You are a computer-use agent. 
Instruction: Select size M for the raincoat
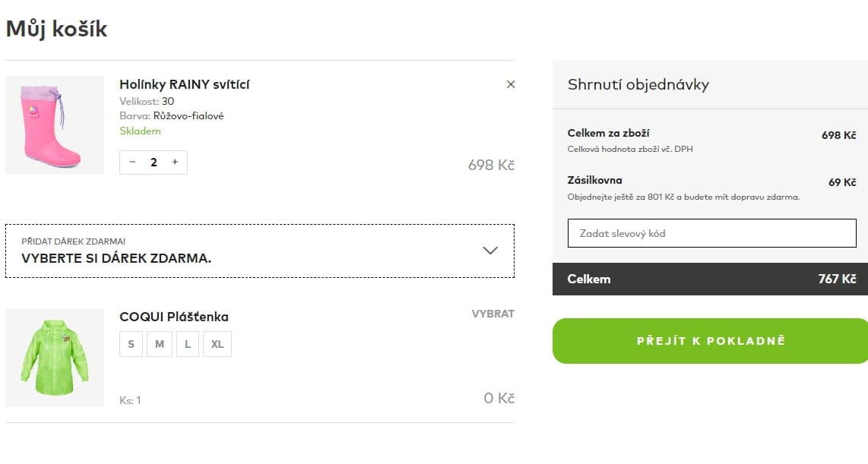point(160,344)
